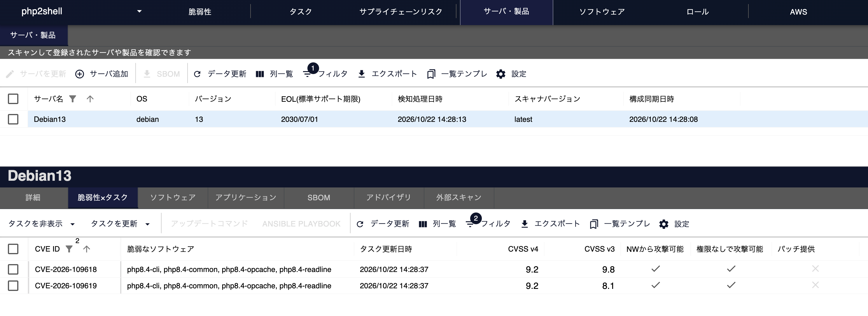Screen dimensions: 868x316
Task: Open the ソフトウェア tab in the Debian13 panel
Action: 173,197
